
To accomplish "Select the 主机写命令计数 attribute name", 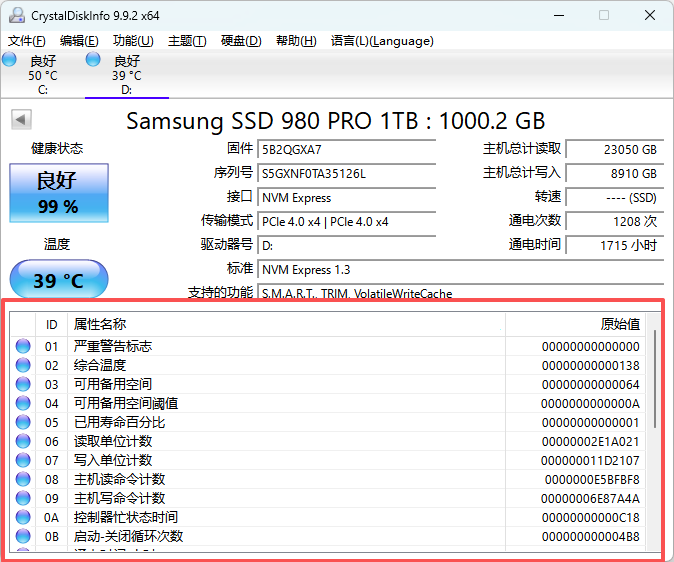I will [119, 498].
